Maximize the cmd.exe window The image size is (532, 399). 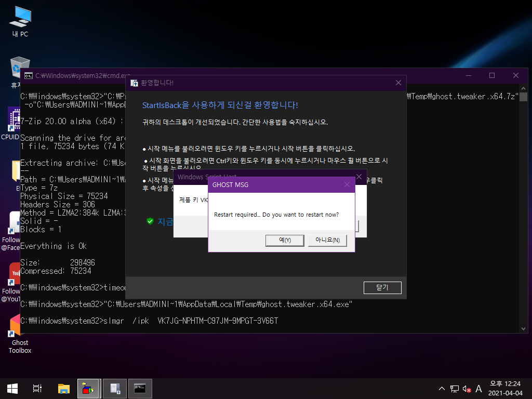pyautogui.click(x=492, y=75)
